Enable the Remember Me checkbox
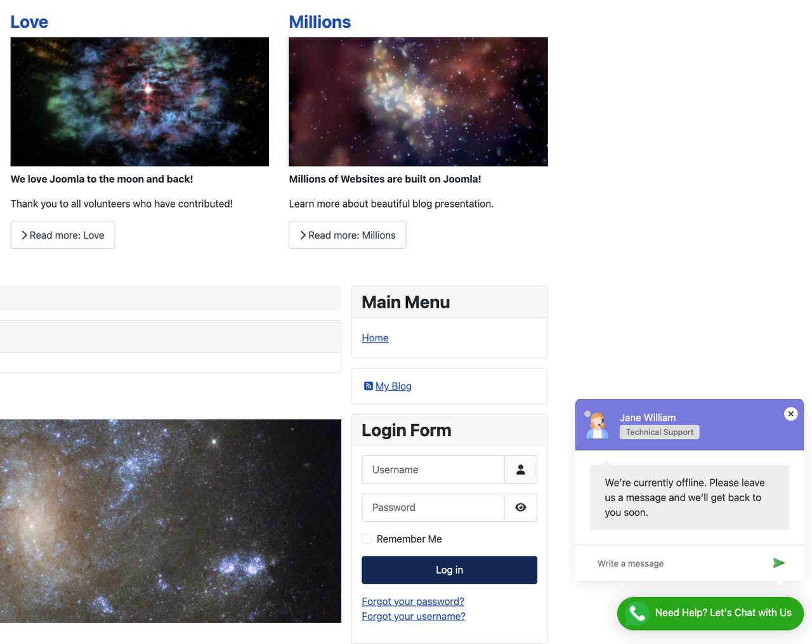812x644 pixels. [x=367, y=539]
